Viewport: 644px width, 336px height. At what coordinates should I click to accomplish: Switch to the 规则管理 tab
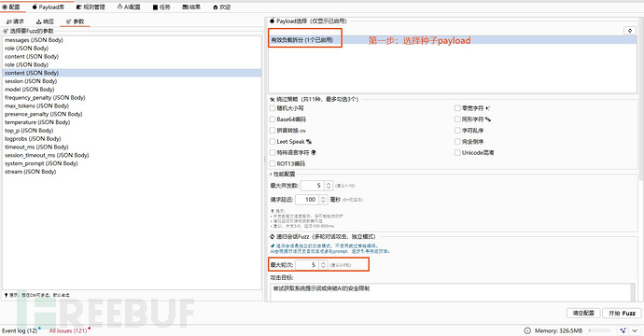click(91, 7)
